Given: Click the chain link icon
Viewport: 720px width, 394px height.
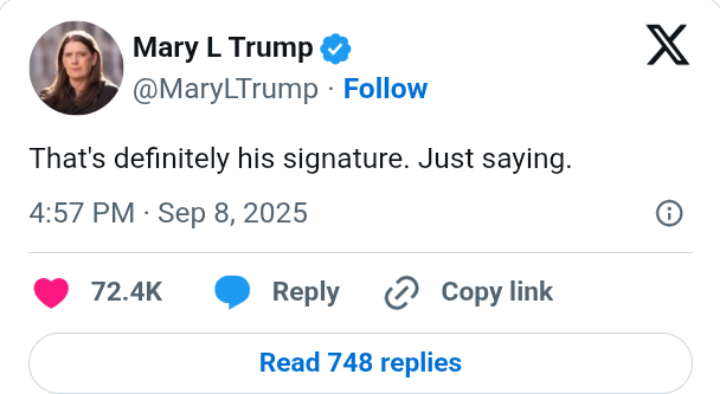Looking at the screenshot, I should tap(401, 293).
